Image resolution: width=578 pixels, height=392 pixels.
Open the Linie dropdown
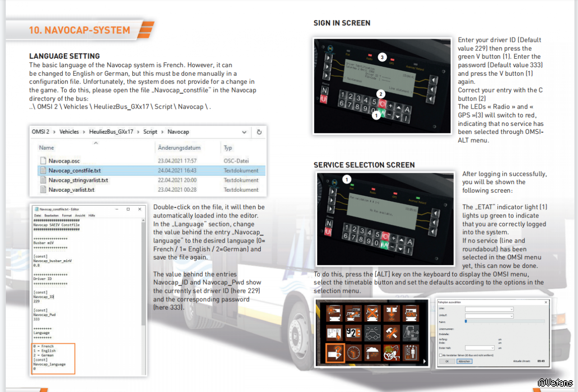click(489, 309)
